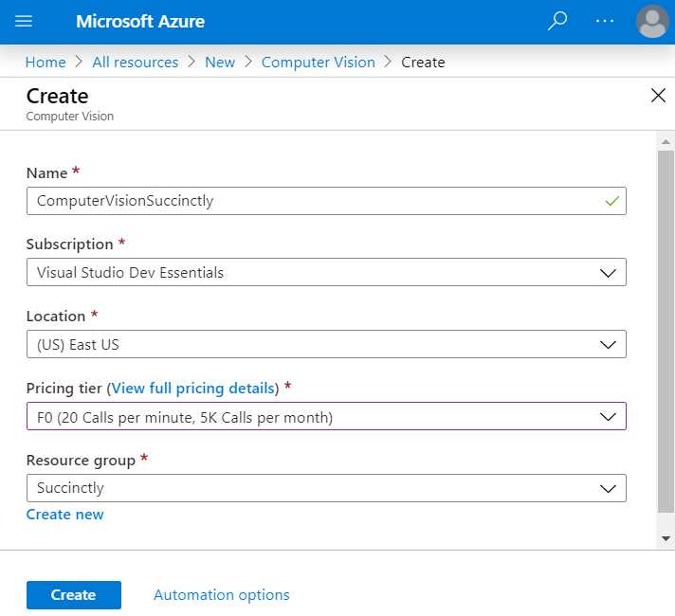Click the Resource group field label

81,461
